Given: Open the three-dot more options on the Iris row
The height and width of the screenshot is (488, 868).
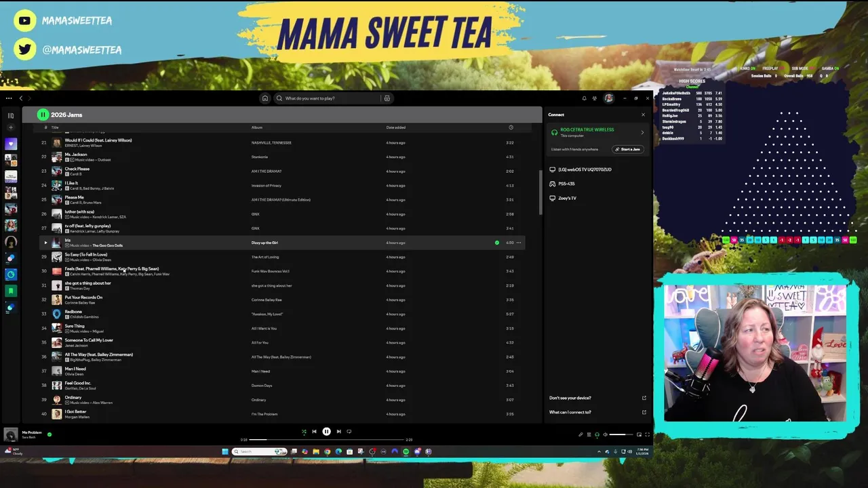Looking at the screenshot, I should 519,243.
